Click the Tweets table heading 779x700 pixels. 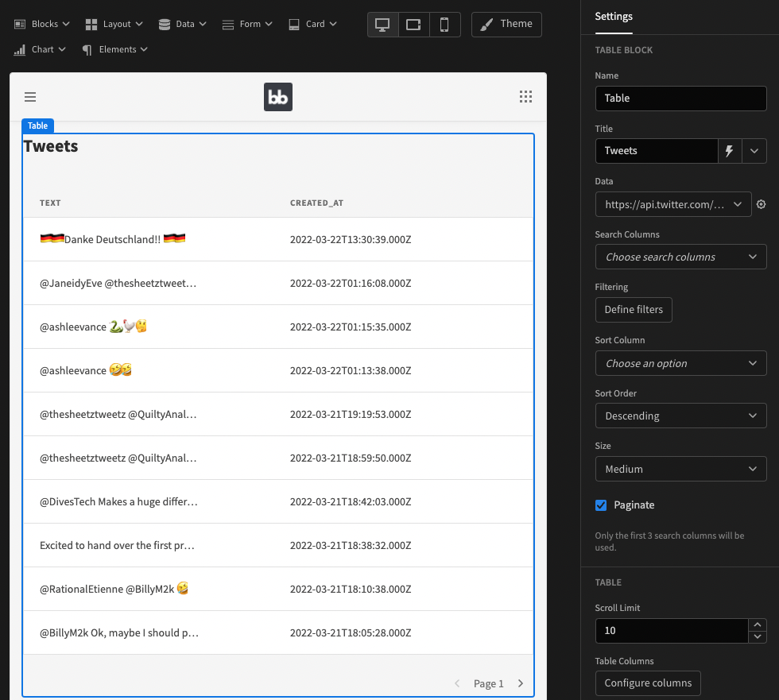click(51, 146)
